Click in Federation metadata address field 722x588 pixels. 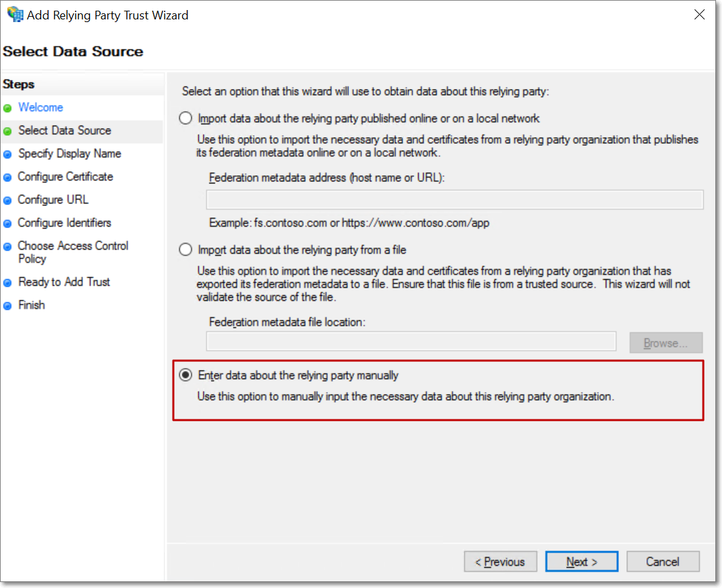click(x=454, y=200)
